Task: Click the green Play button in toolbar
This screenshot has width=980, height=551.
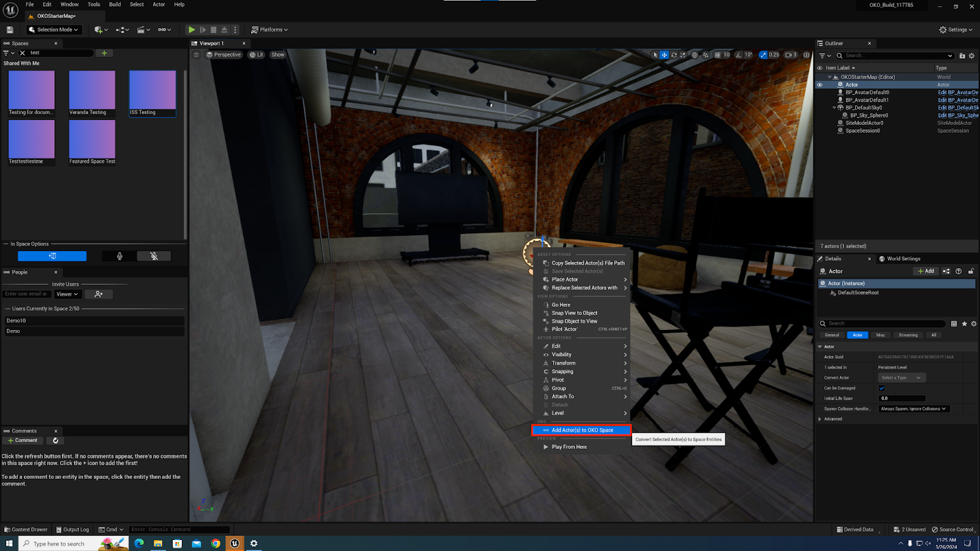Action: tap(192, 29)
